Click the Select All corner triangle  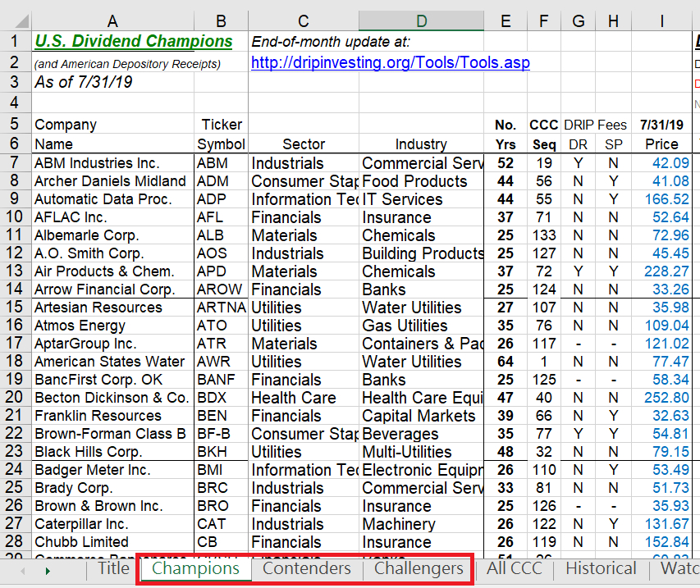[x=21, y=21]
